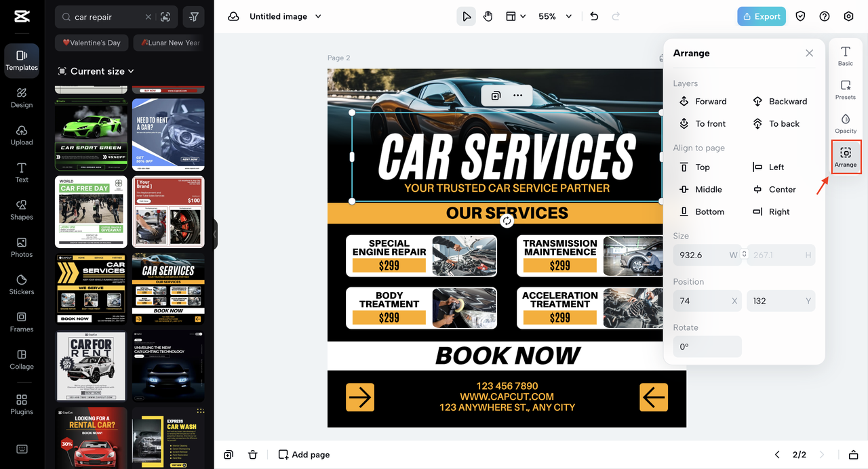Open the canvas layout resize dropdown
This screenshot has width=868, height=469.
click(x=516, y=16)
